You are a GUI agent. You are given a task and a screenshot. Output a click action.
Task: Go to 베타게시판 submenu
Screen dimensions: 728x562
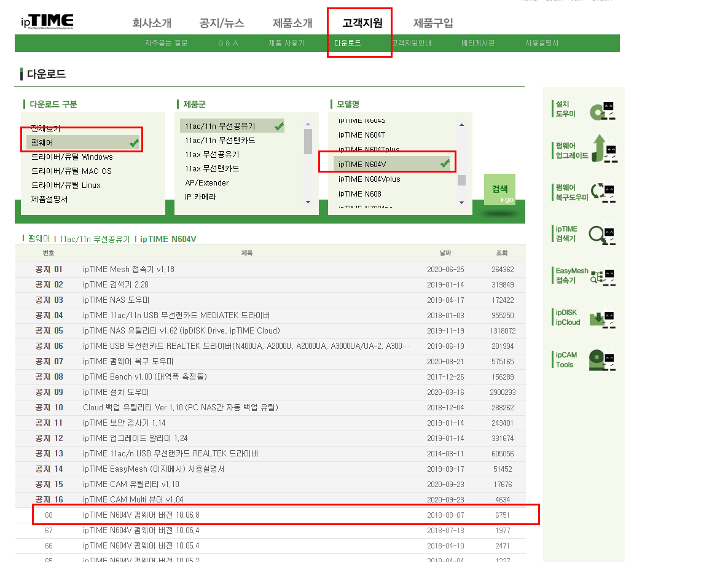click(478, 43)
